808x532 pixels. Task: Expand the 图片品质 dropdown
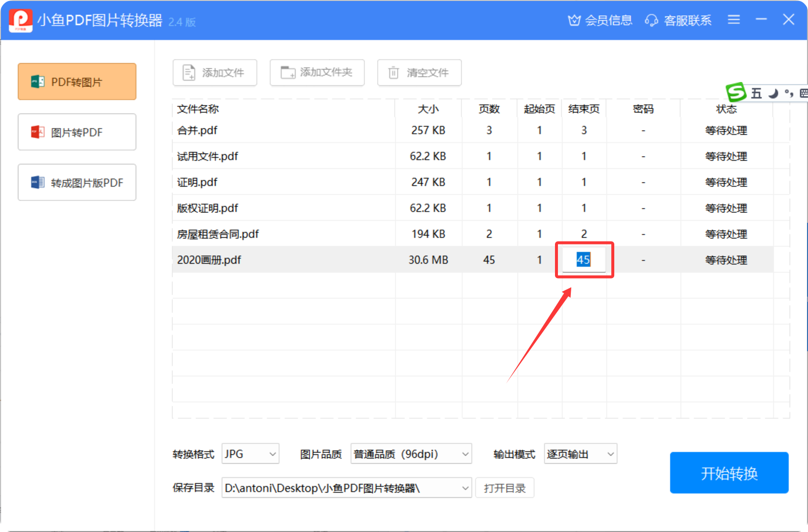[x=411, y=453]
